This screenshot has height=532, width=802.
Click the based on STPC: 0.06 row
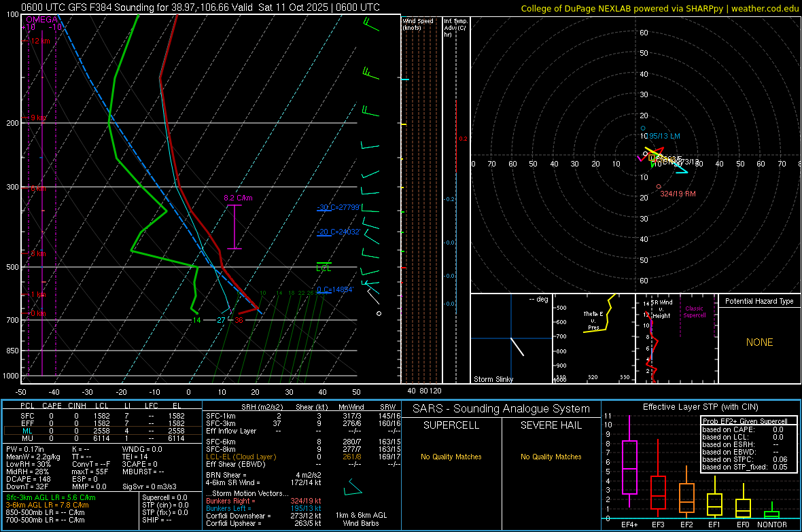[x=745, y=459]
